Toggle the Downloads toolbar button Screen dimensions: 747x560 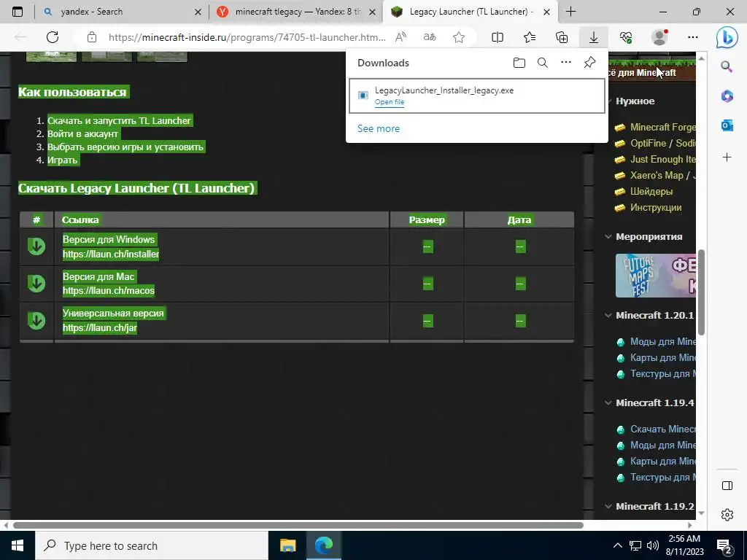[x=594, y=37]
